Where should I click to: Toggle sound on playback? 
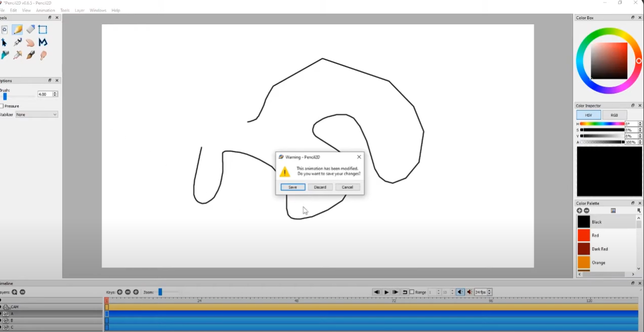460,292
